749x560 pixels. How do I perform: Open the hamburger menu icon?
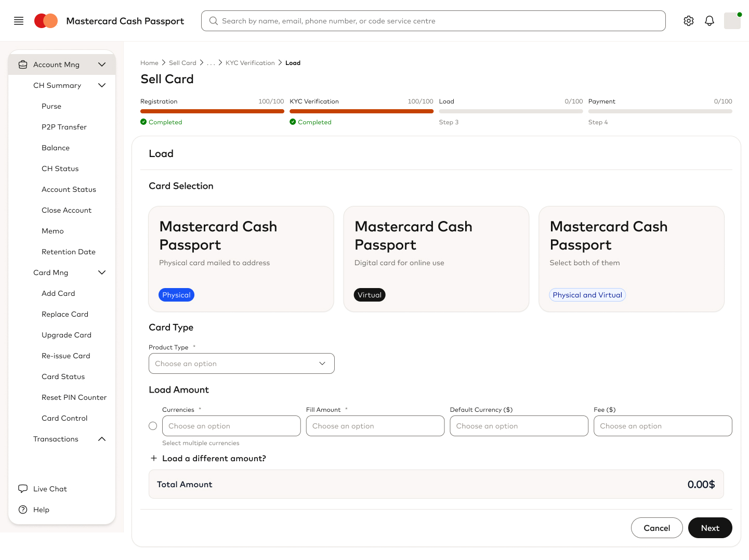point(19,21)
